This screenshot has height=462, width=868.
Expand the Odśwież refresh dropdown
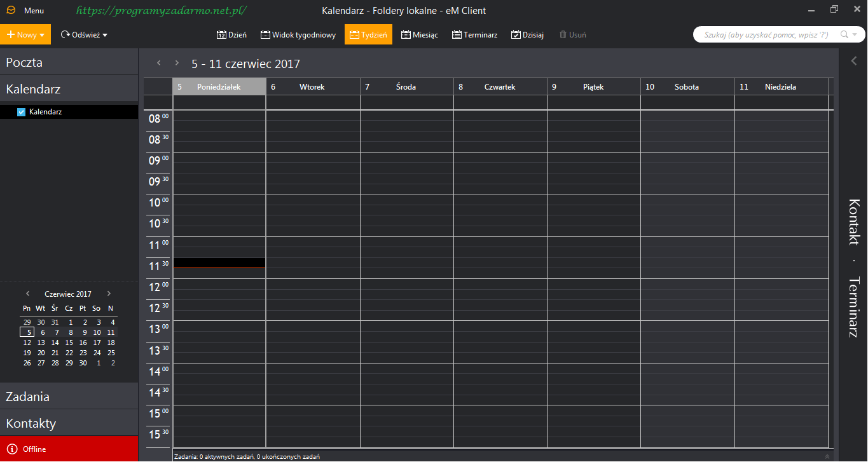click(84, 35)
